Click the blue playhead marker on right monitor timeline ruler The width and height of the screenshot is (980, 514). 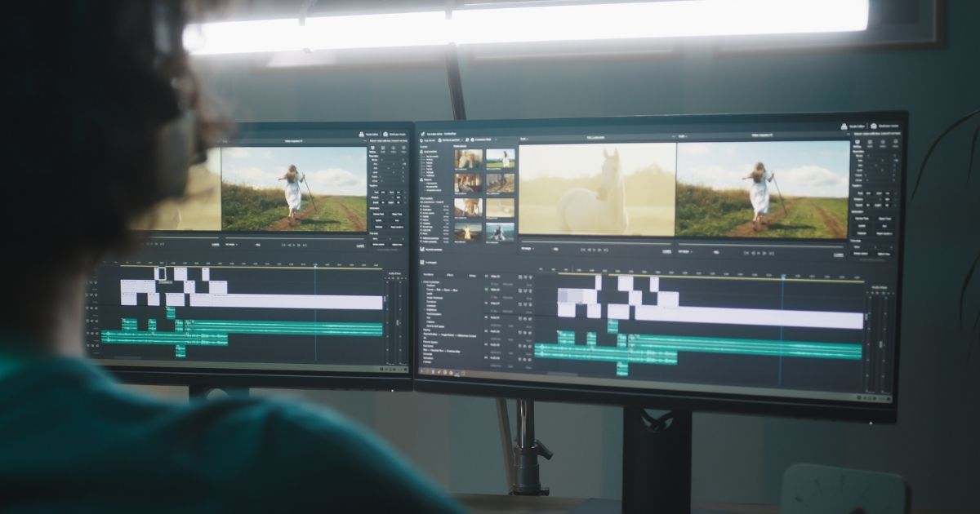click(x=782, y=277)
